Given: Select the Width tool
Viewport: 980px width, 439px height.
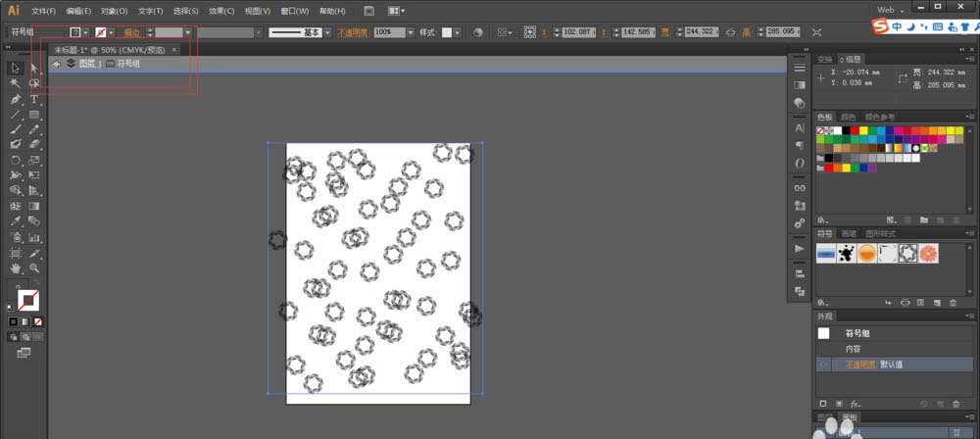Looking at the screenshot, I should click(x=16, y=175).
